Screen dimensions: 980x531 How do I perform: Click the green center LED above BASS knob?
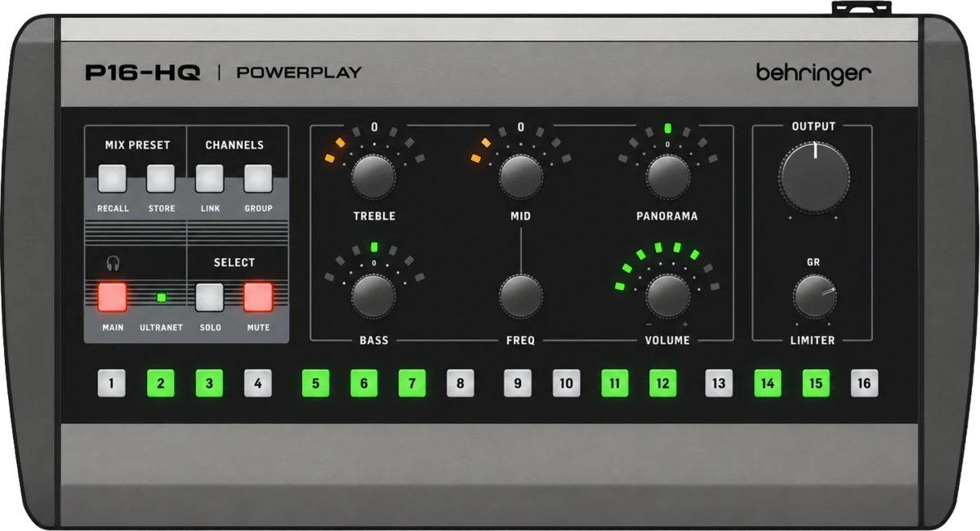pos(374,247)
